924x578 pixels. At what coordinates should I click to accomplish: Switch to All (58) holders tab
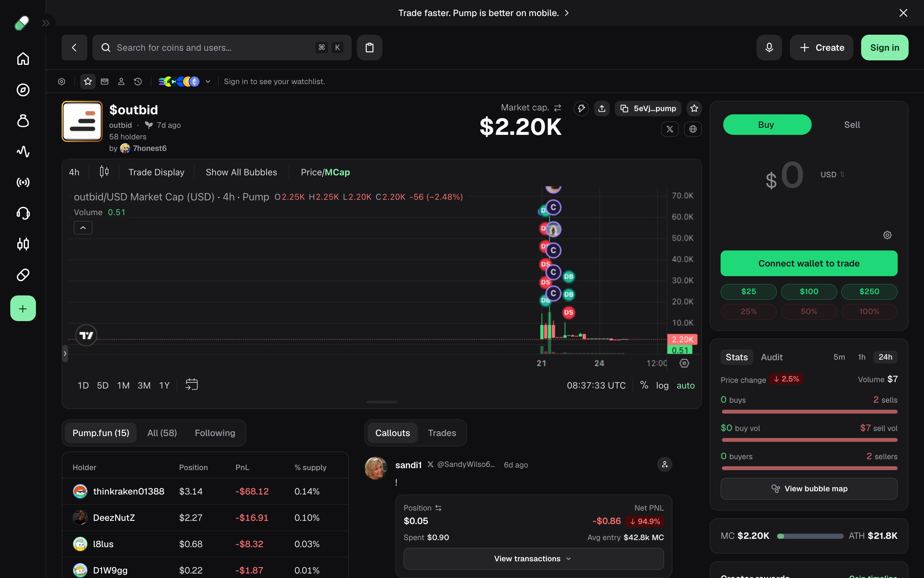[162, 433]
